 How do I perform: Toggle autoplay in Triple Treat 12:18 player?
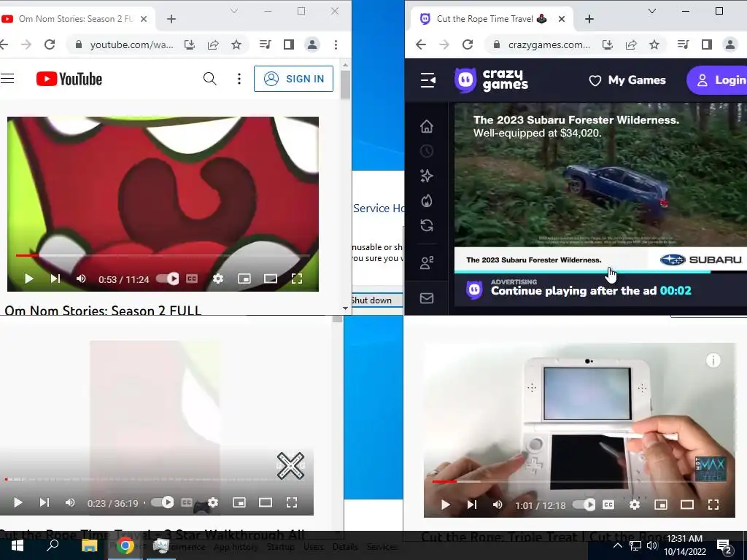[x=584, y=505]
